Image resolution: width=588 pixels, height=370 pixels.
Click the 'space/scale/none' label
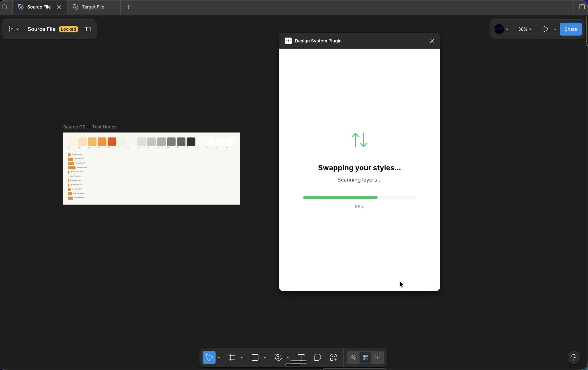click(77, 172)
